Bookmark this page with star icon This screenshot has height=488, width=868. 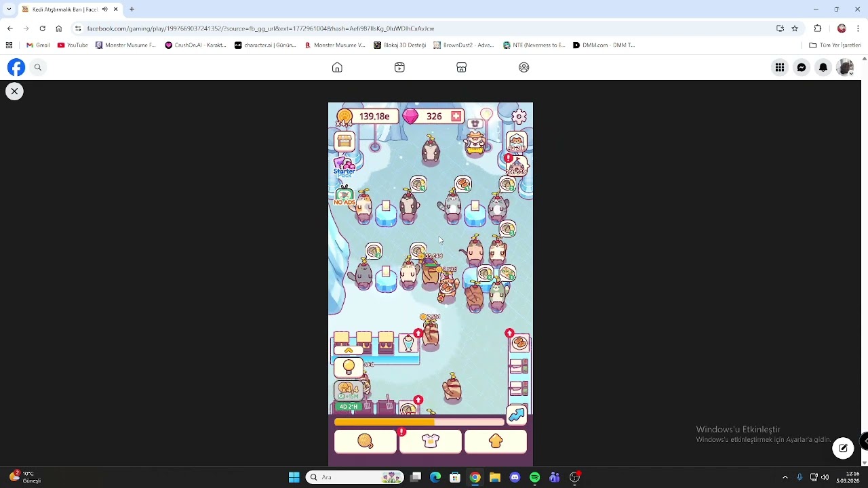tap(795, 28)
